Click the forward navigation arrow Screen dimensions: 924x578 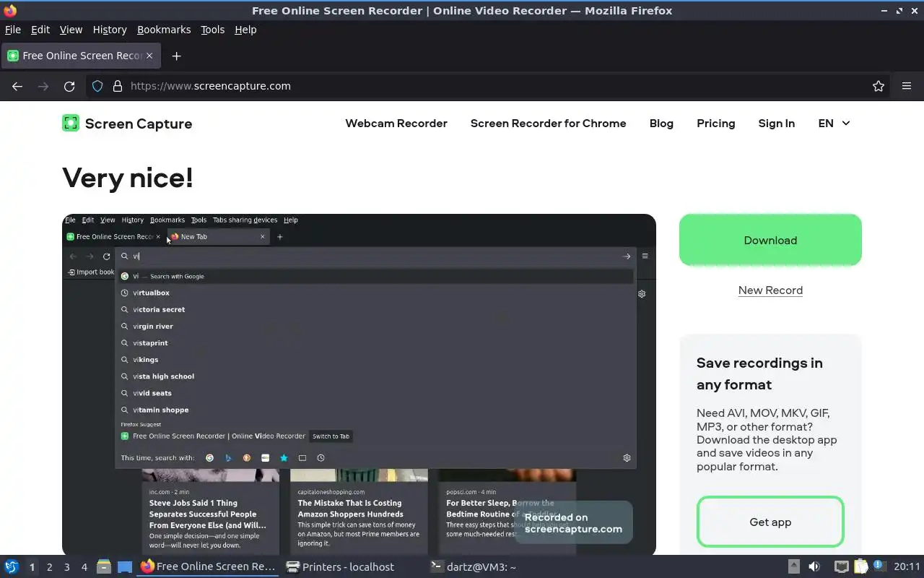click(43, 86)
